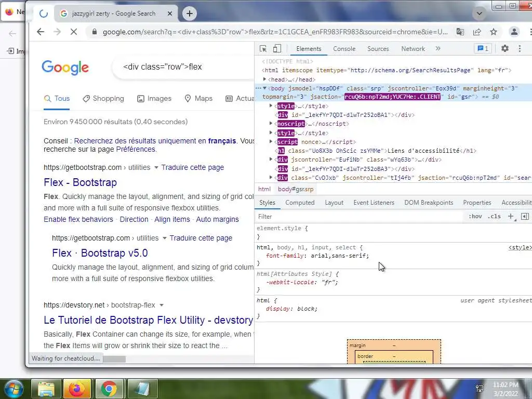Open the Flex · Bootstrap v5.0 result
Screen dimensions: 532x399
coord(100,253)
